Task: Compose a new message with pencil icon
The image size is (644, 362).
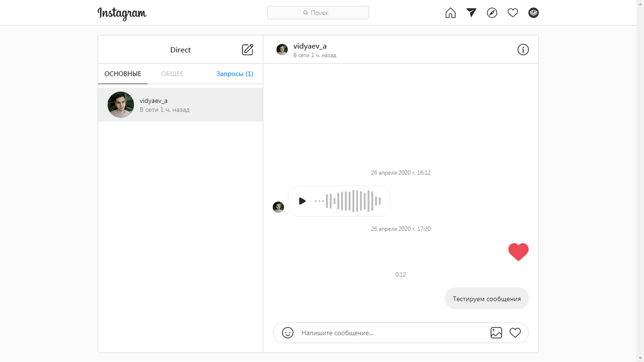Action: [247, 50]
